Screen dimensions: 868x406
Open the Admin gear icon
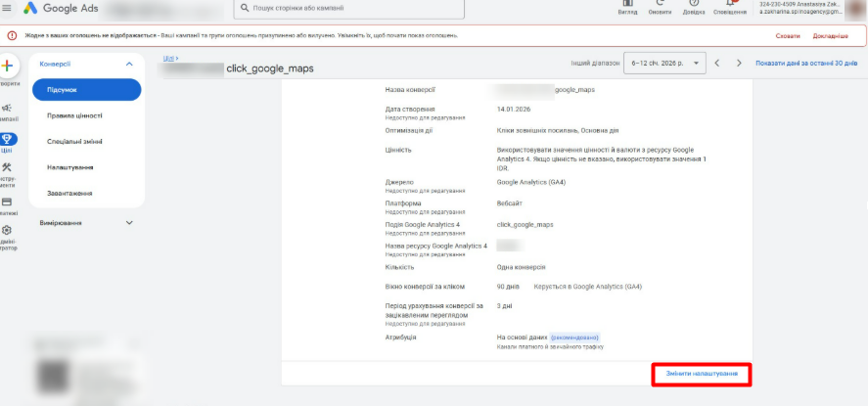click(7, 231)
